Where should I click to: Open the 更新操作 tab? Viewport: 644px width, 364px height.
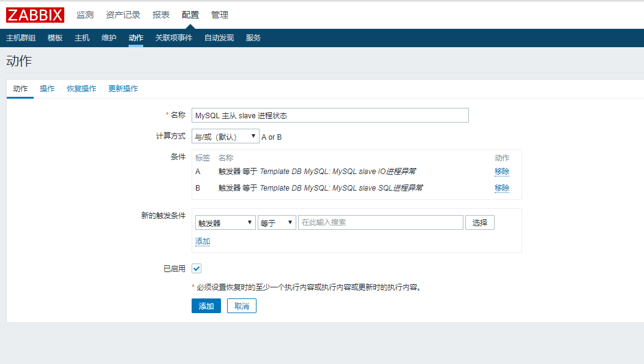click(123, 88)
